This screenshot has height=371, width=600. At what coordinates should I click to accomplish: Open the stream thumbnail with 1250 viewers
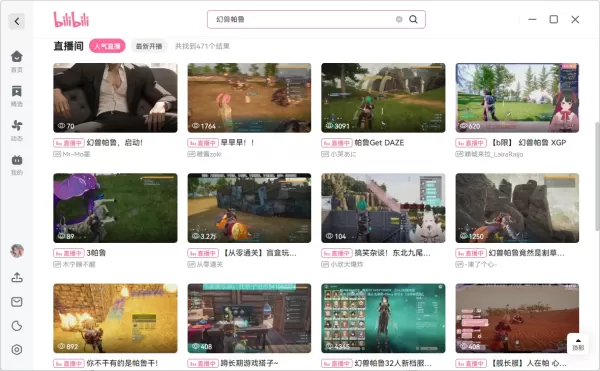click(517, 208)
